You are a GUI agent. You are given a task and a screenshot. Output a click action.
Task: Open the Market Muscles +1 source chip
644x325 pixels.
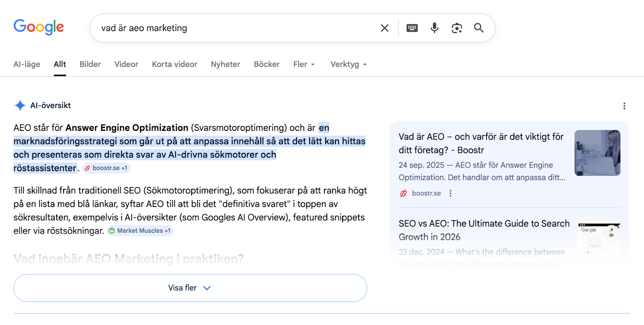pyautogui.click(x=140, y=231)
